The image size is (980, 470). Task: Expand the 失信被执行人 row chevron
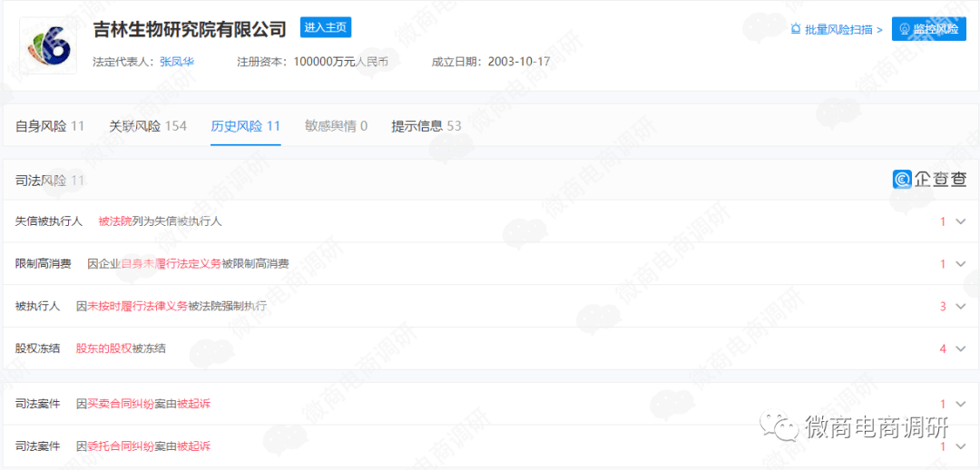coord(961,221)
